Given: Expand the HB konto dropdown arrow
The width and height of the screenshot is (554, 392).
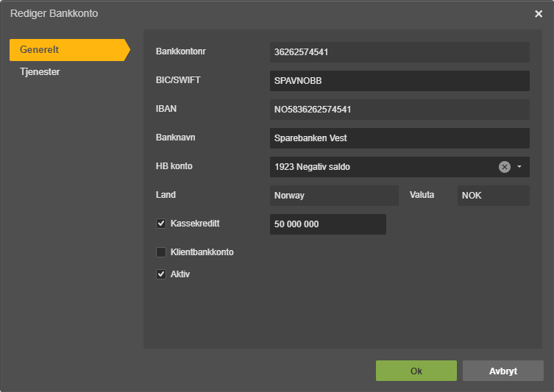Looking at the screenshot, I should 519,167.
